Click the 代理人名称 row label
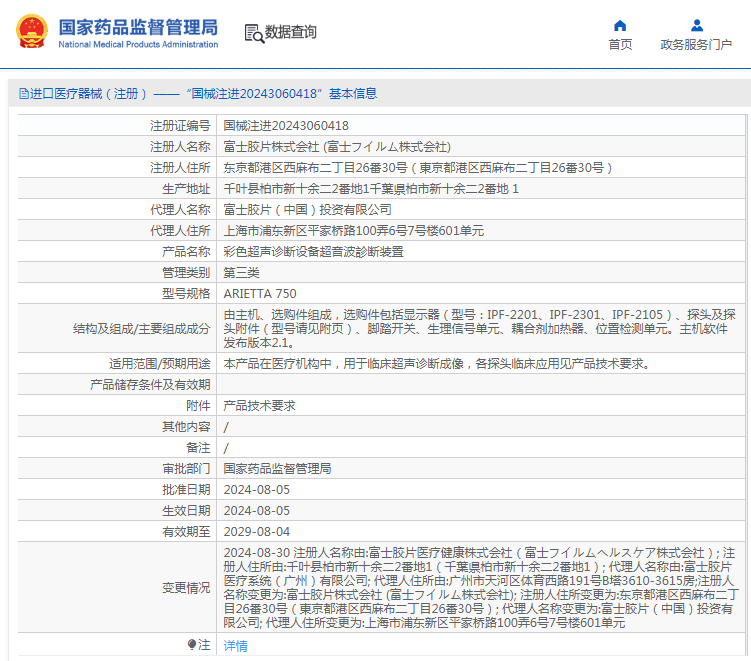 pyautogui.click(x=180, y=210)
